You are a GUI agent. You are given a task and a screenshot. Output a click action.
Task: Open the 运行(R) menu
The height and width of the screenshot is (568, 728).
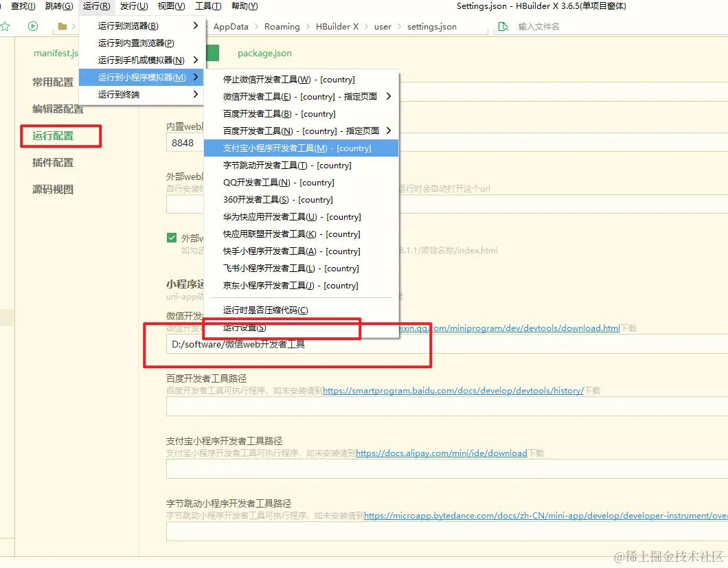[97, 6]
